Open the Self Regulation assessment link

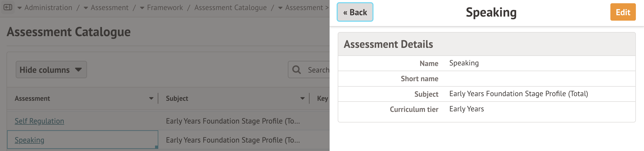pyautogui.click(x=39, y=121)
